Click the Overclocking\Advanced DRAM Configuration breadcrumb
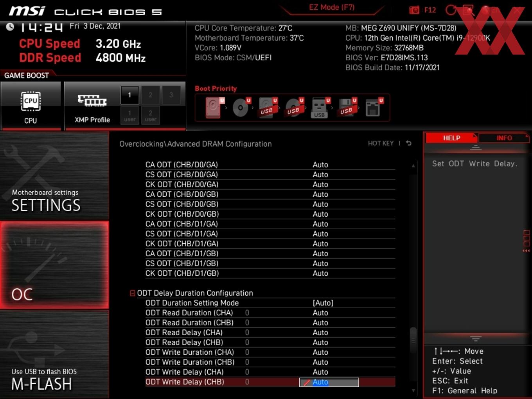The width and height of the screenshot is (532, 399). [196, 144]
